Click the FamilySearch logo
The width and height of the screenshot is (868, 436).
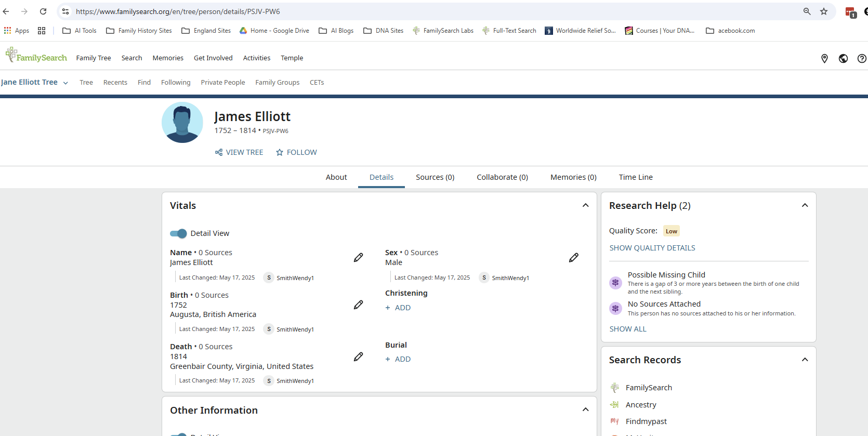coord(36,55)
